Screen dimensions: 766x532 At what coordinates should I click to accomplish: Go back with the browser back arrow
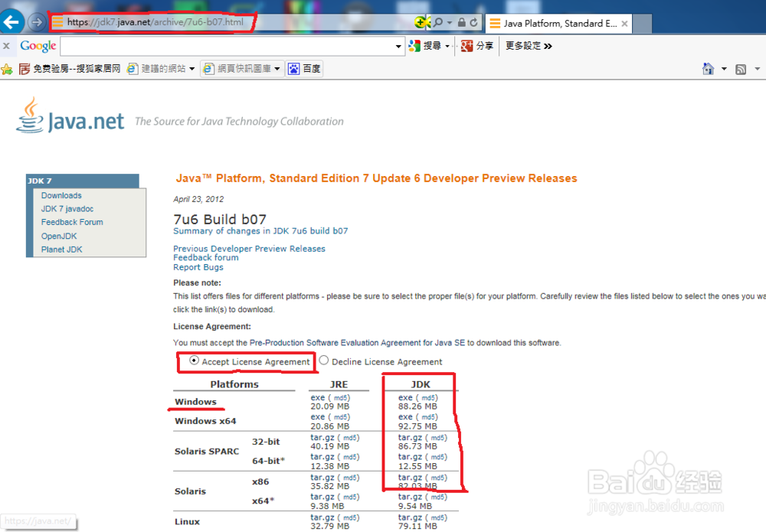[x=11, y=21]
